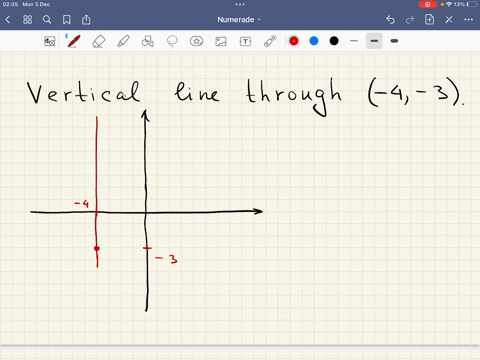Image resolution: width=480 pixels, height=360 pixels.
Task: Close the editing toolbar with X
Action: 449,20
